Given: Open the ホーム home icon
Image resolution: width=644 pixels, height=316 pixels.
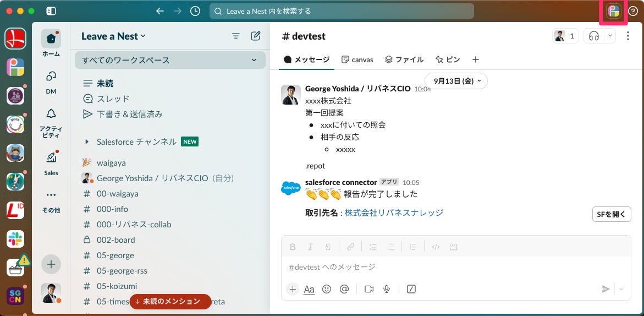Looking at the screenshot, I should [51, 39].
